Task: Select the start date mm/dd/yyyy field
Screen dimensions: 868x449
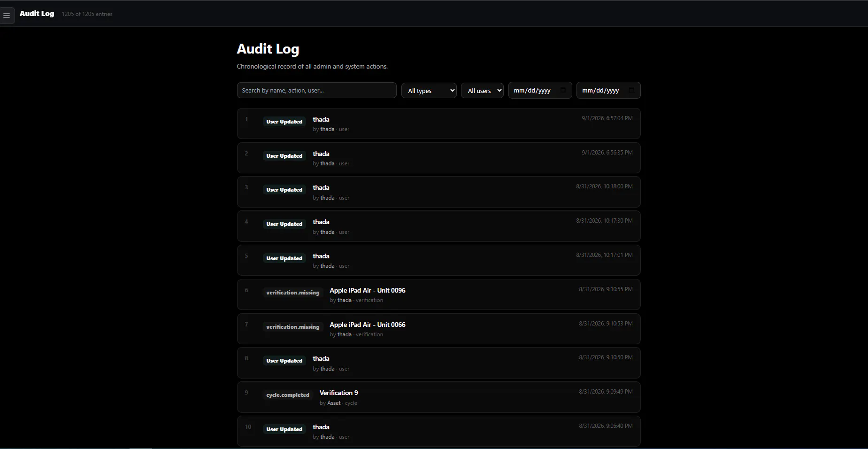Action: 540,90
